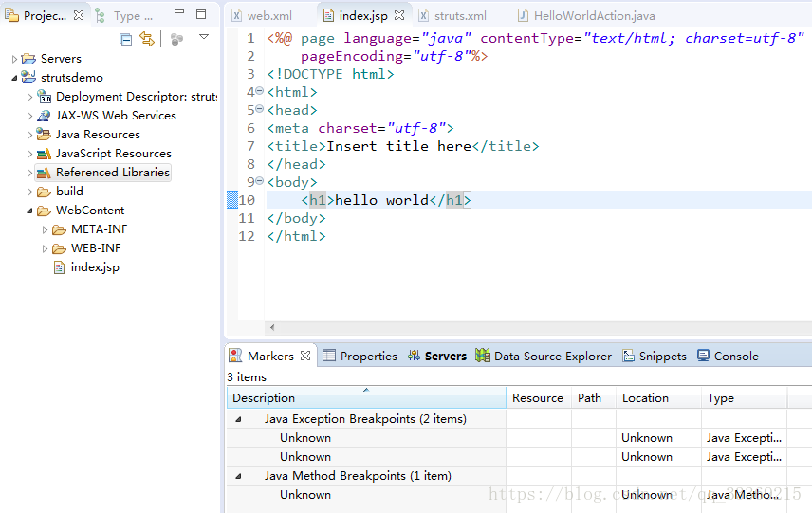Select the Markers view tab
The height and width of the screenshot is (513, 812).
270,357
